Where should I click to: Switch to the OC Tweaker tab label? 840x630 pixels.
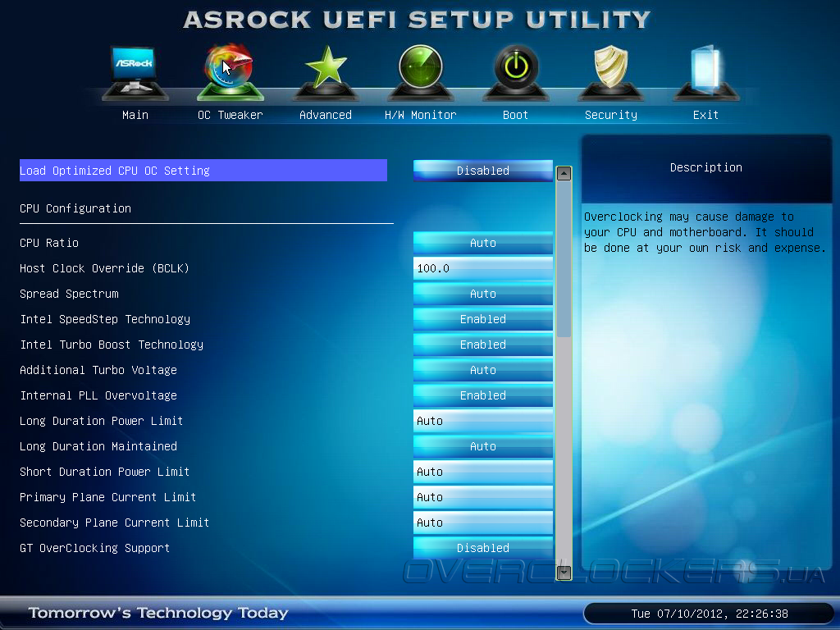tap(231, 115)
